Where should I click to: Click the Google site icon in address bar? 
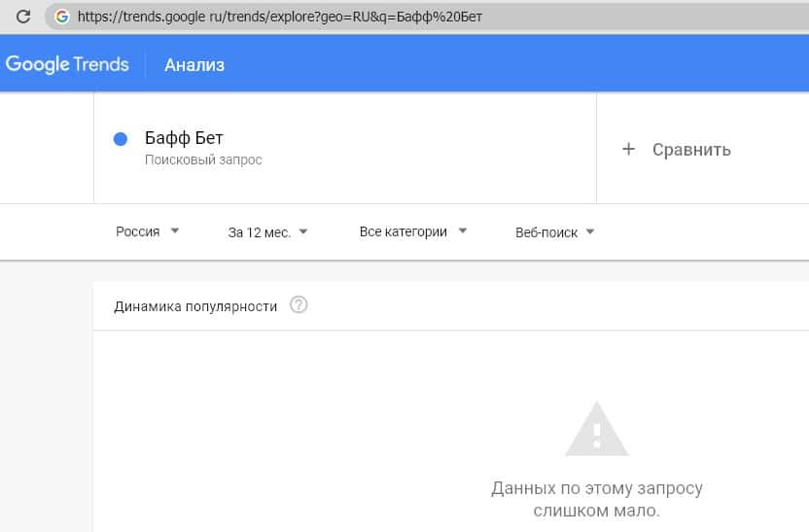[x=62, y=17]
